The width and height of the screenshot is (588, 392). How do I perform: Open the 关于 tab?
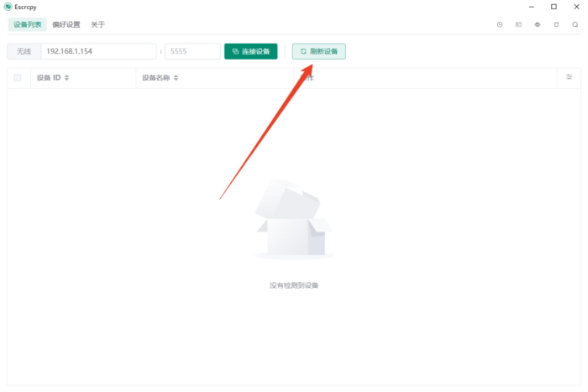[x=98, y=24]
